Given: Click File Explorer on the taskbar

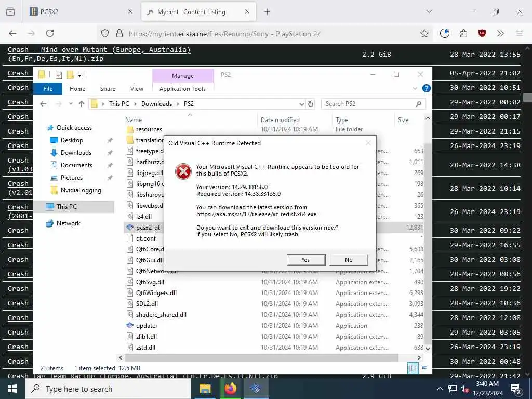Looking at the screenshot, I should [x=205, y=389].
